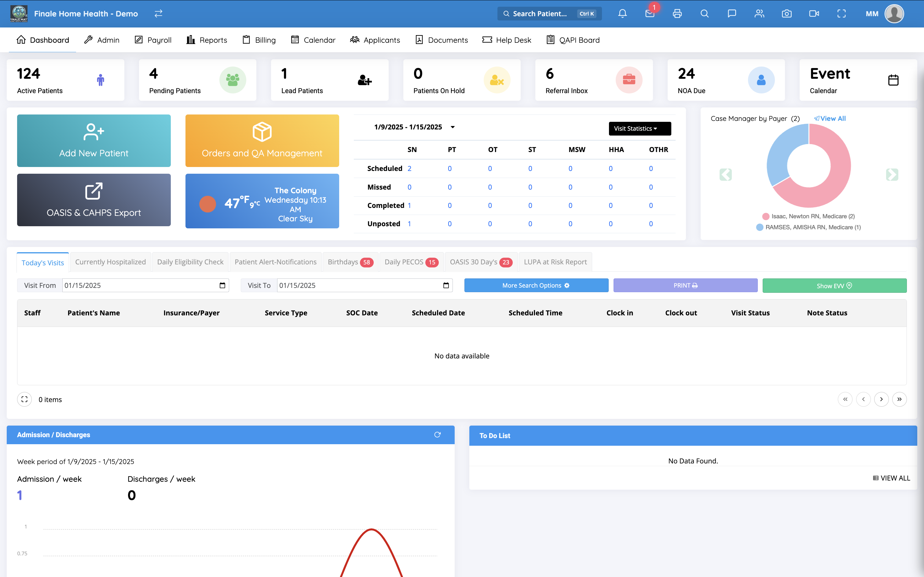
Task: Click the camera icon in top bar
Action: point(787,14)
